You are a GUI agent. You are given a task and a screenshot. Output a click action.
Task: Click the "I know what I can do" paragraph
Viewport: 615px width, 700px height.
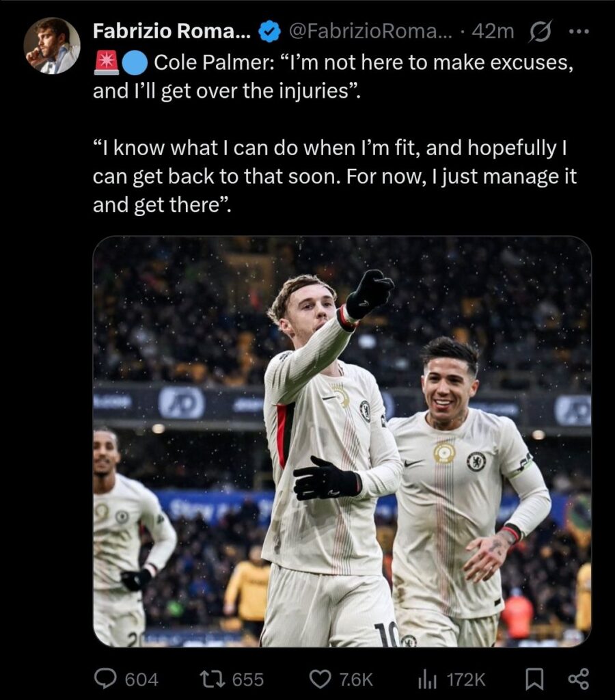tap(335, 176)
